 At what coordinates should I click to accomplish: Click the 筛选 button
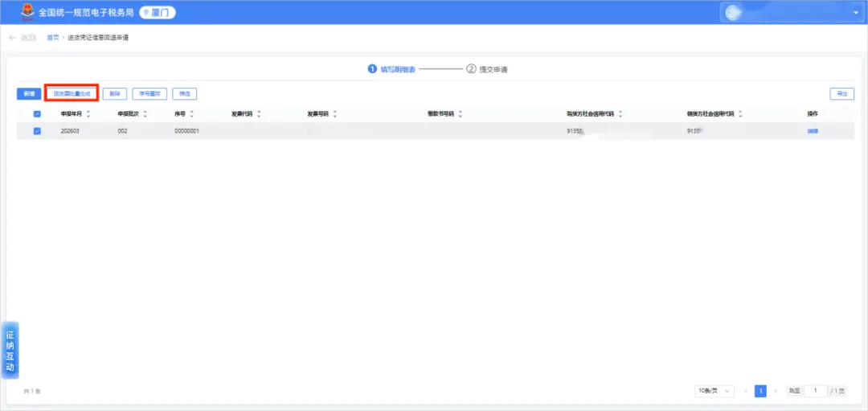184,94
